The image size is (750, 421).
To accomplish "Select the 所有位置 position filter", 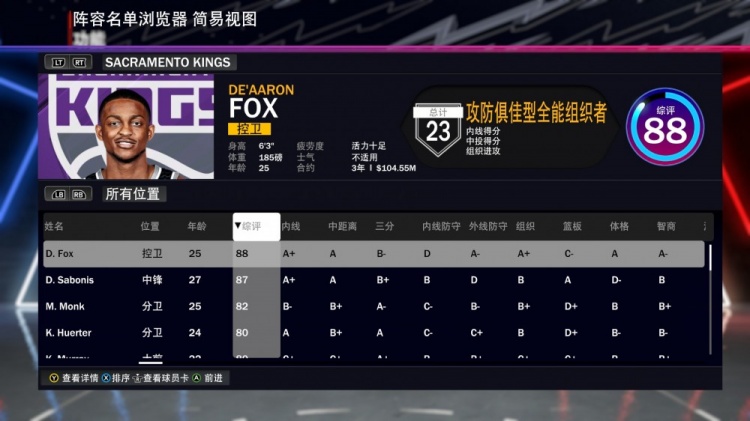I will 132,194.
